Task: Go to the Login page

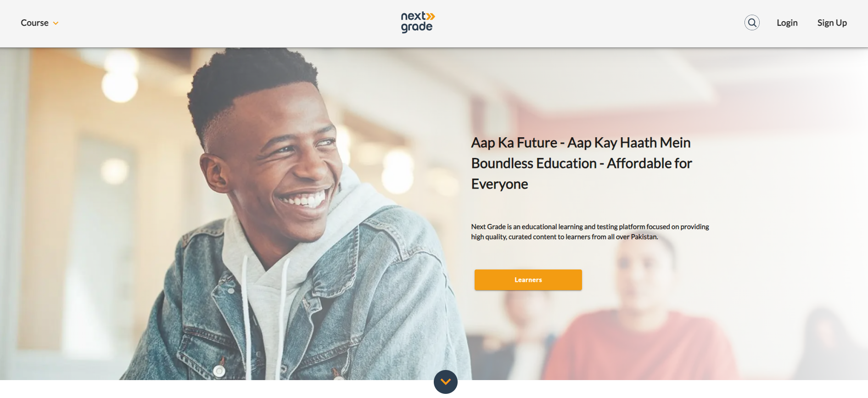Action: click(x=787, y=23)
